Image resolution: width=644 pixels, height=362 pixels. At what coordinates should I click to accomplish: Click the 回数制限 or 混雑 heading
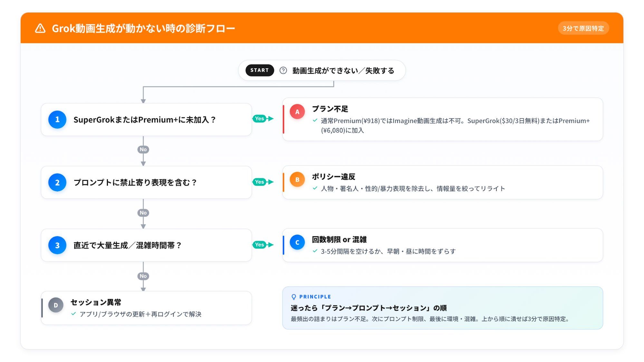(339, 239)
